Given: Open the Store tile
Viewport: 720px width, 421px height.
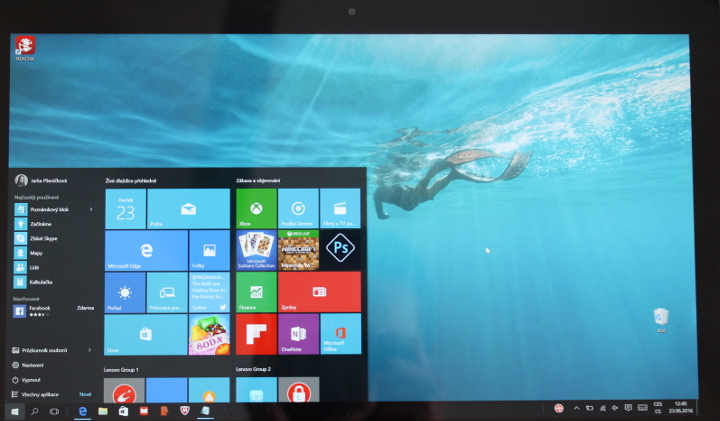Looking at the screenshot, I should point(146,334).
